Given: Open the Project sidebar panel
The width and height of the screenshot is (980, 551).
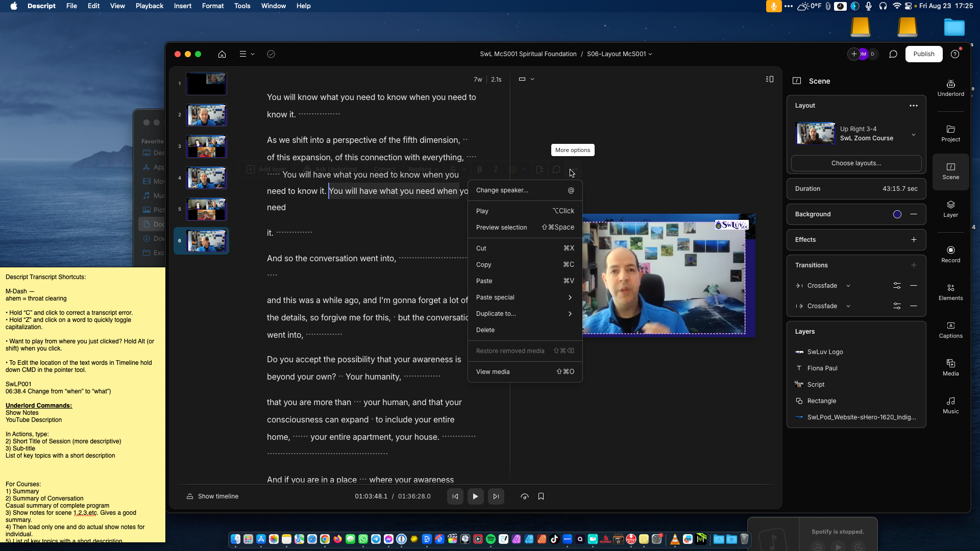Looking at the screenshot, I should (950, 133).
